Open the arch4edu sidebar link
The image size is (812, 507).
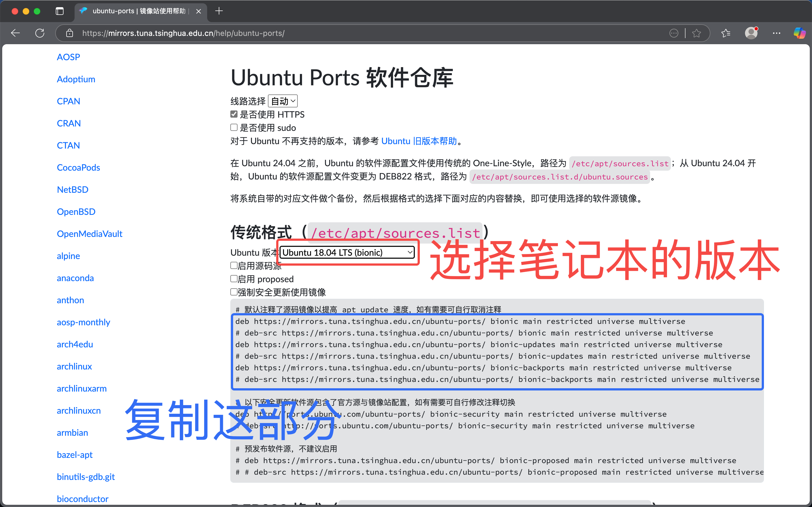[x=75, y=344]
